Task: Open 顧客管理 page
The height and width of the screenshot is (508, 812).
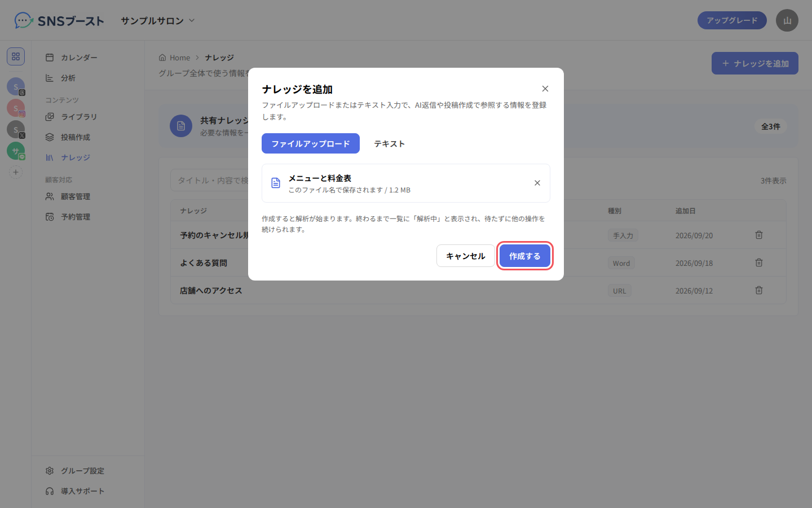Action: tap(88, 196)
